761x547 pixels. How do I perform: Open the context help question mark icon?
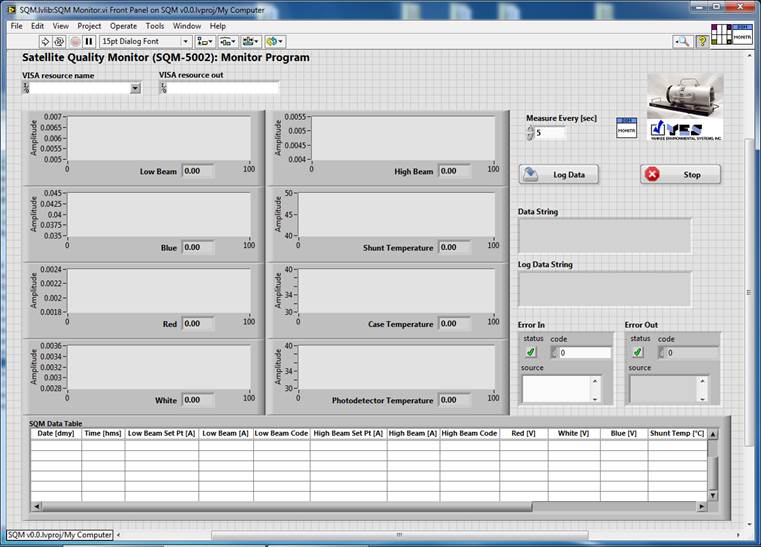(702, 41)
